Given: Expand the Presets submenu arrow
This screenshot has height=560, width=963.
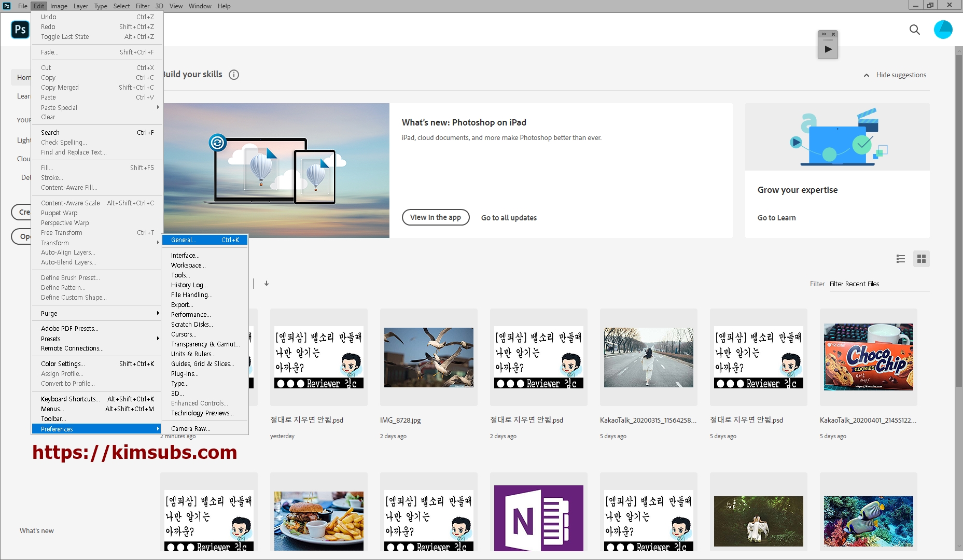Looking at the screenshot, I should pyautogui.click(x=158, y=339).
